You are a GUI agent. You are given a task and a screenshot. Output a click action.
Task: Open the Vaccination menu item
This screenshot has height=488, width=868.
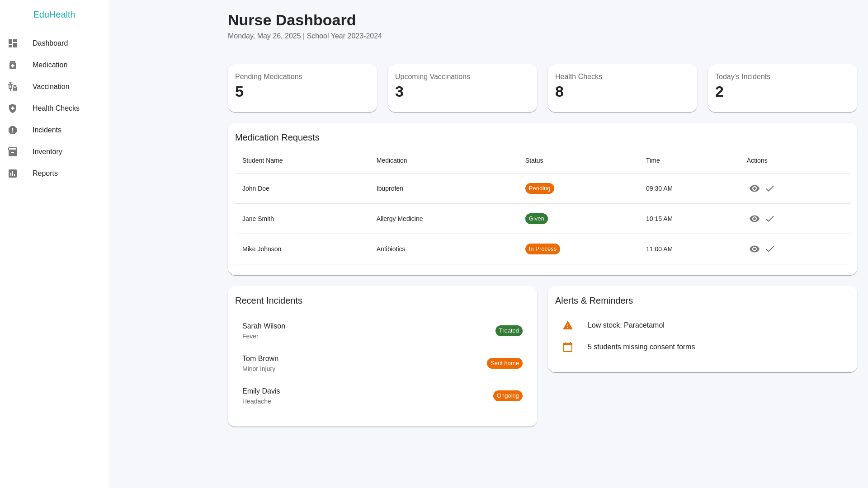[x=51, y=87]
